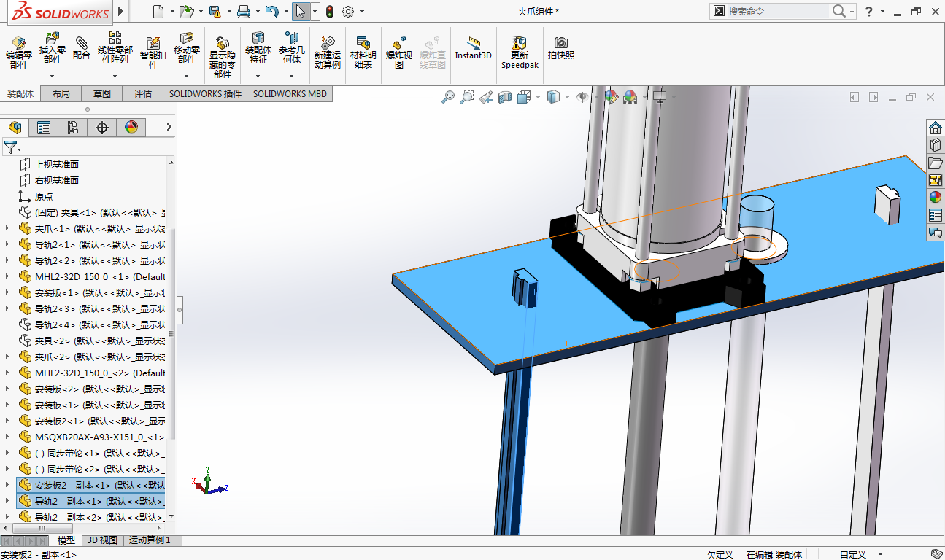Open the ConfigurationManager tab icon
945x560 pixels.
(72, 128)
